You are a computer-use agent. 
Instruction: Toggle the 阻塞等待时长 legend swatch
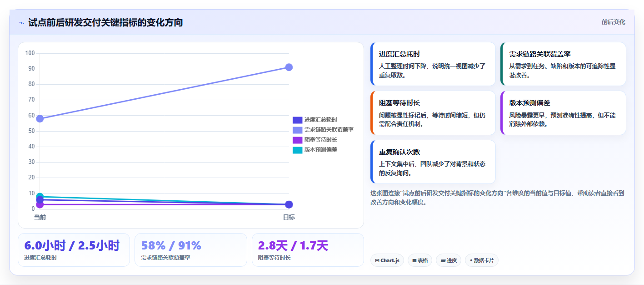pyautogui.click(x=297, y=140)
